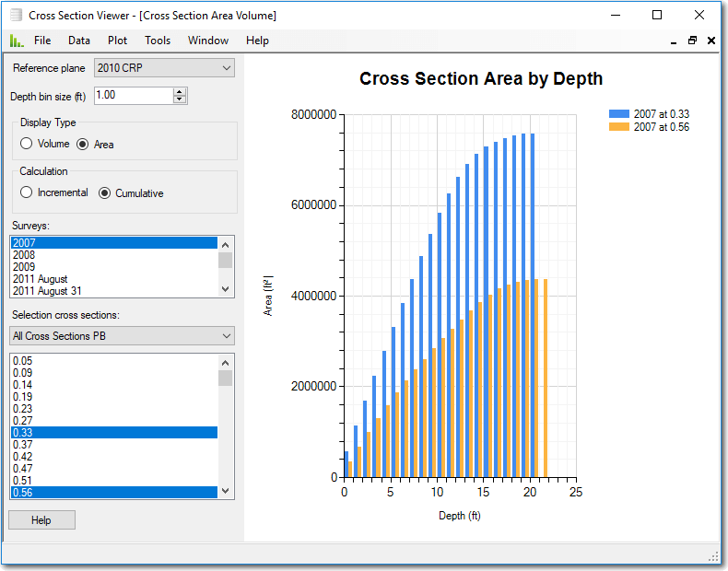Select cross section 0.51
The image size is (728, 571).
tap(114, 481)
